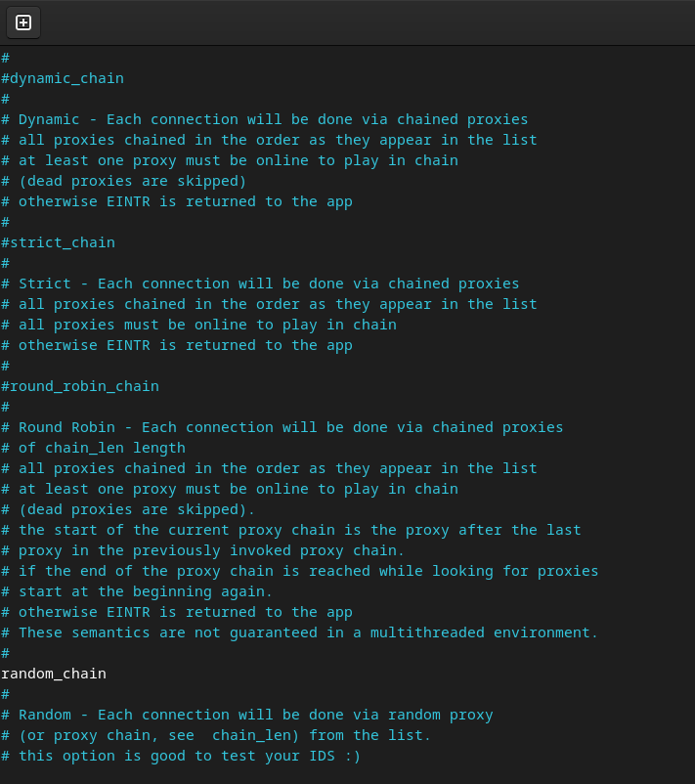Viewport: 695px width, 784px height.
Task: Click "Random - Each connection" comment line
Action: point(247,715)
